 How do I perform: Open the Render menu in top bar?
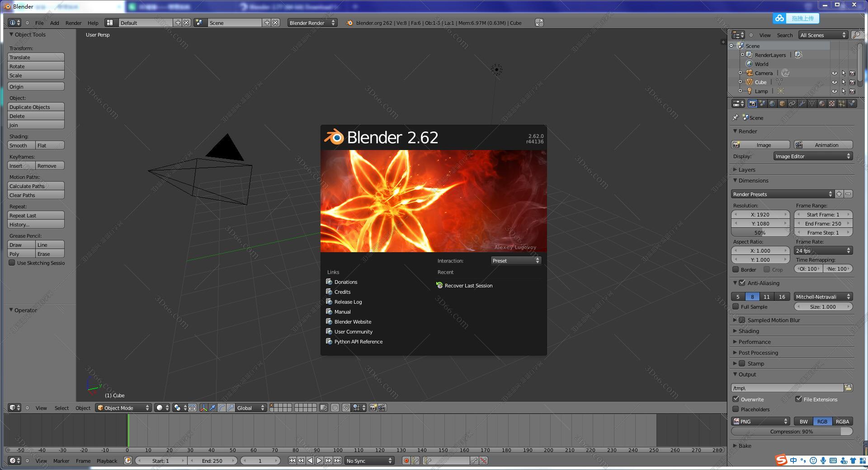click(73, 23)
